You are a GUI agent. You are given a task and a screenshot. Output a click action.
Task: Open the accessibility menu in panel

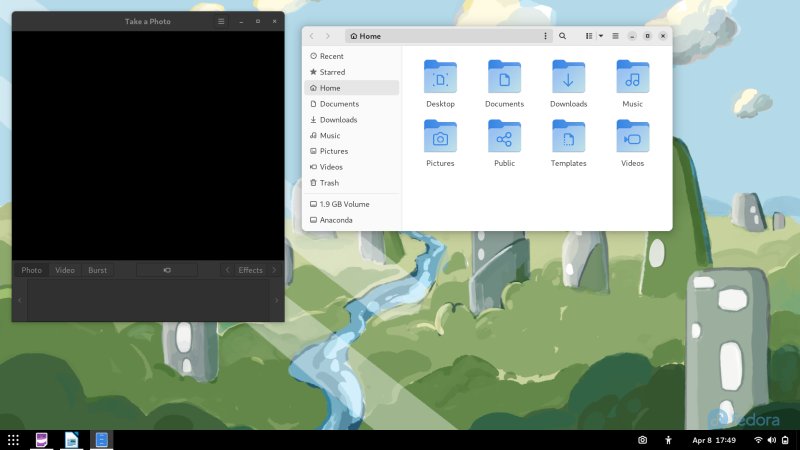(668, 440)
